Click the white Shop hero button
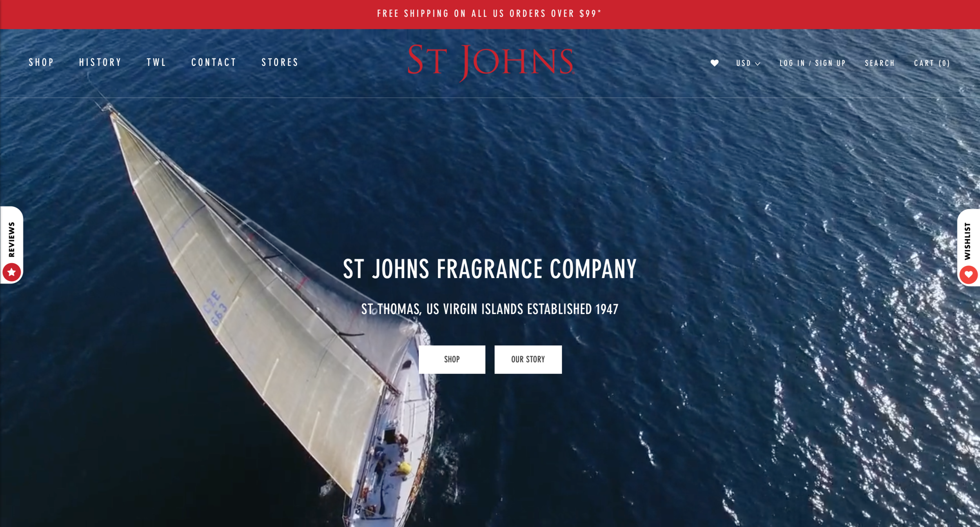 (452, 360)
